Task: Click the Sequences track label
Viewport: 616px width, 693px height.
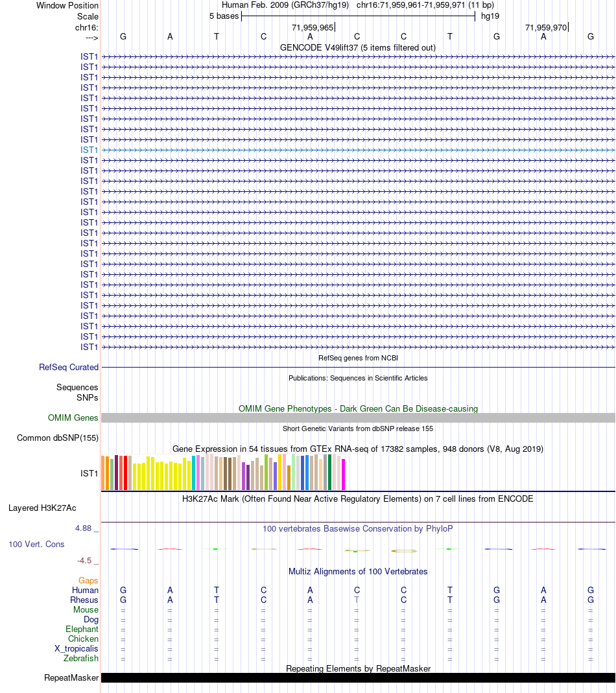Action: pos(77,387)
